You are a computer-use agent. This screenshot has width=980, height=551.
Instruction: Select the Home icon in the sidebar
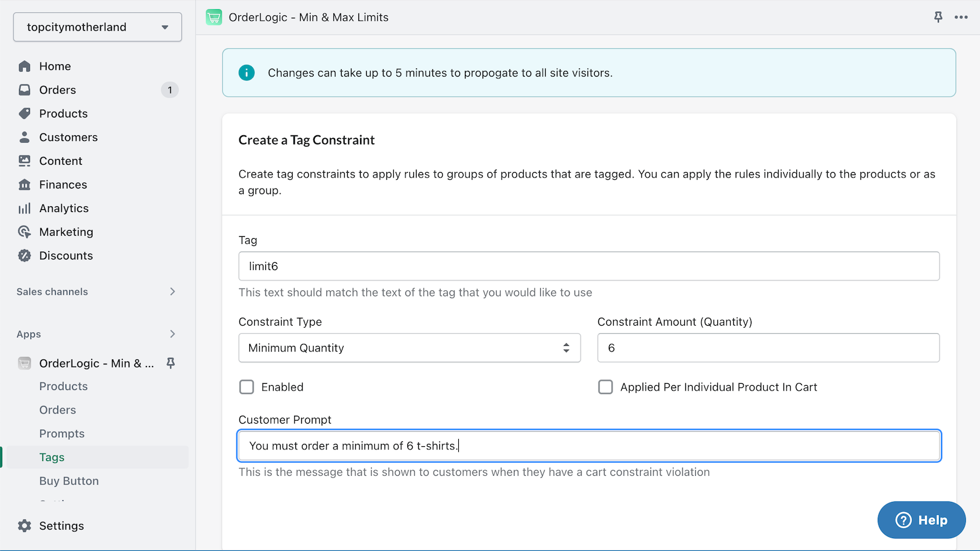point(24,66)
